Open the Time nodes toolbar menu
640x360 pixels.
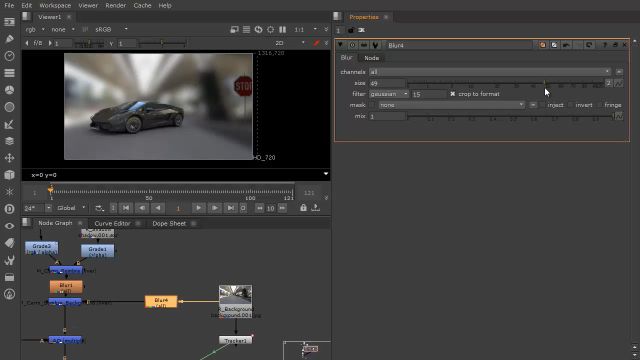(x=9, y=56)
